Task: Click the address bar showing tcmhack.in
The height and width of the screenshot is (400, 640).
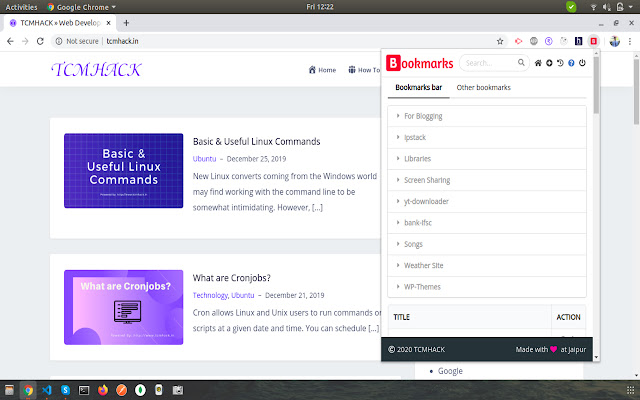Action: (x=278, y=41)
